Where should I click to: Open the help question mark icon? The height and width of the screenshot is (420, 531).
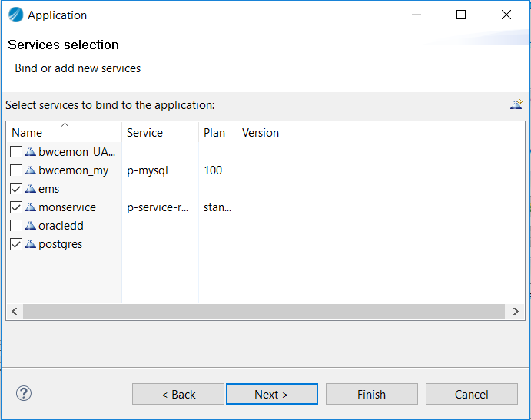tap(24, 393)
